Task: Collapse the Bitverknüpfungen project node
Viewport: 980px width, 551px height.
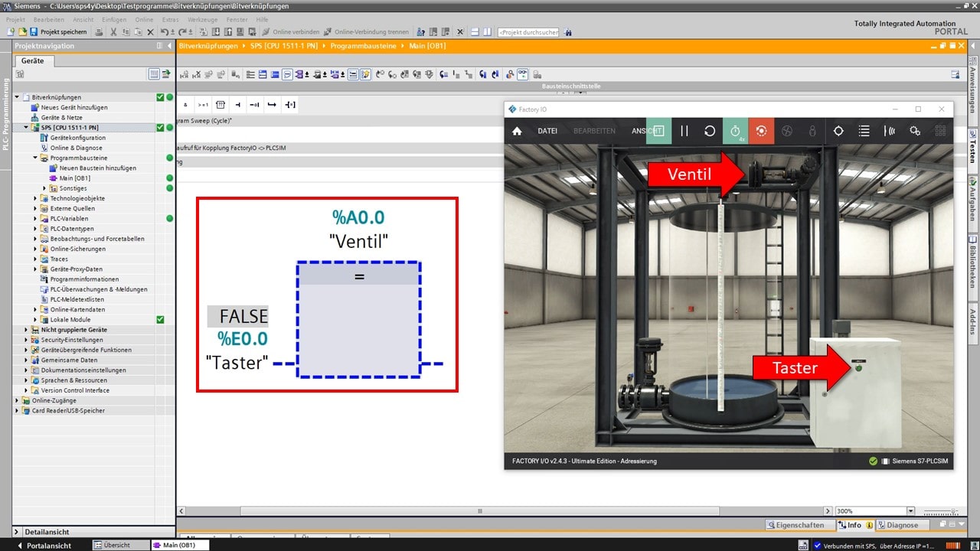Action: [17, 97]
